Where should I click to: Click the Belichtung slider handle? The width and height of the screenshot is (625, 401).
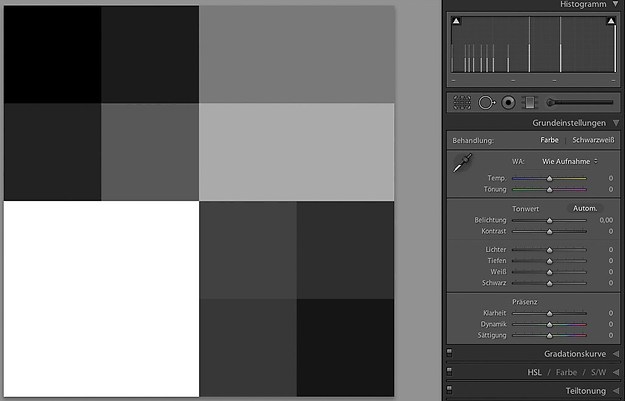(549, 220)
